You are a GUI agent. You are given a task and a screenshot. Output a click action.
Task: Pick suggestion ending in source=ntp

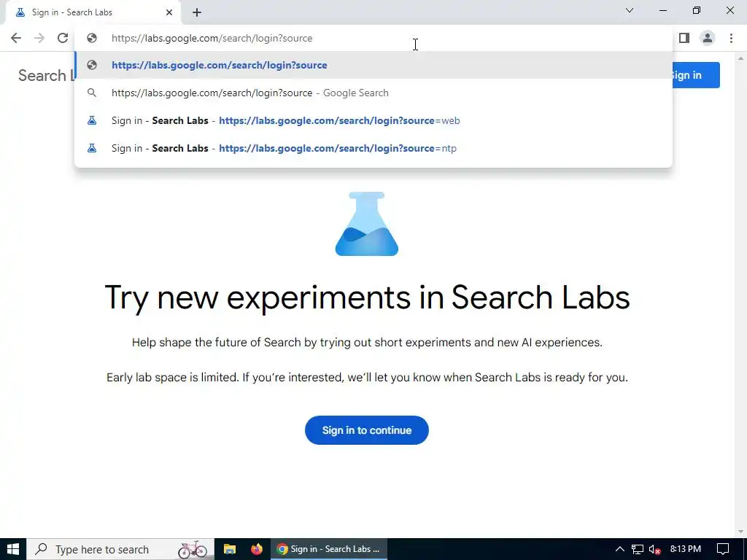click(373, 148)
